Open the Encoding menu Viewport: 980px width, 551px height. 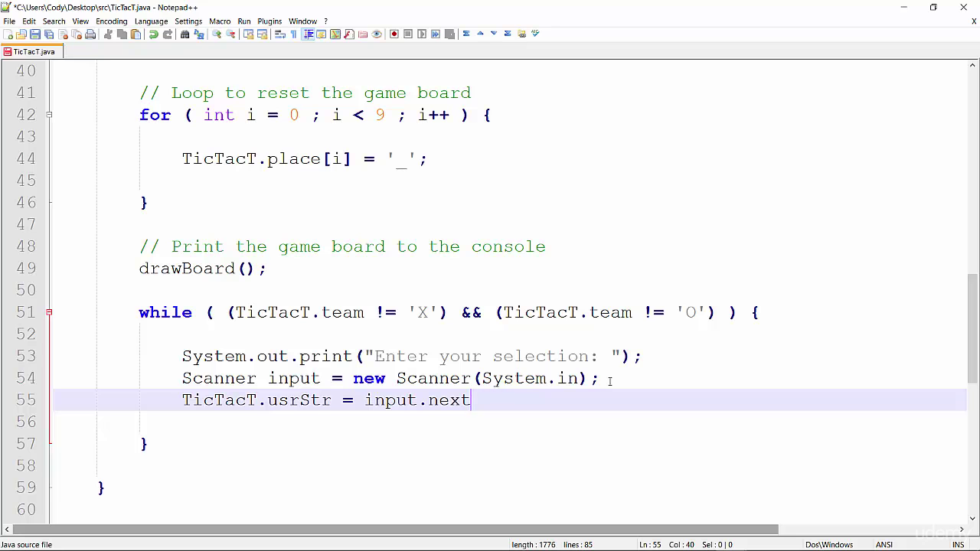point(111,21)
